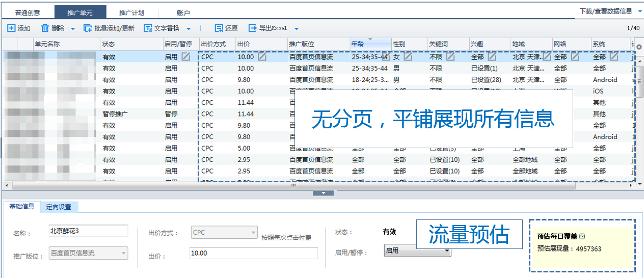Click the 还原 restore icon
This screenshot has height=278, width=644.
tap(219, 29)
